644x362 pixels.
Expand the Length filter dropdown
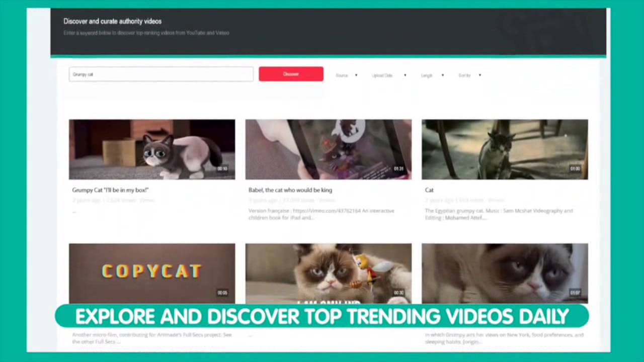[x=432, y=75]
